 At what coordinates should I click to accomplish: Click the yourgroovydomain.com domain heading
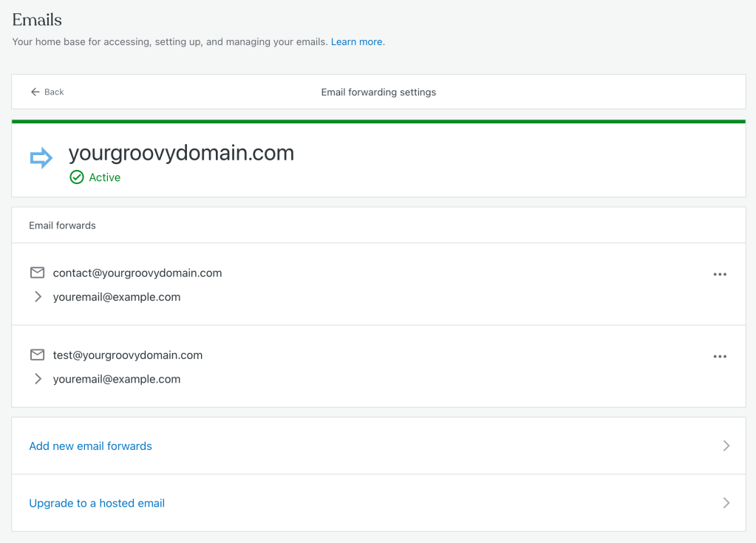[181, 153]
